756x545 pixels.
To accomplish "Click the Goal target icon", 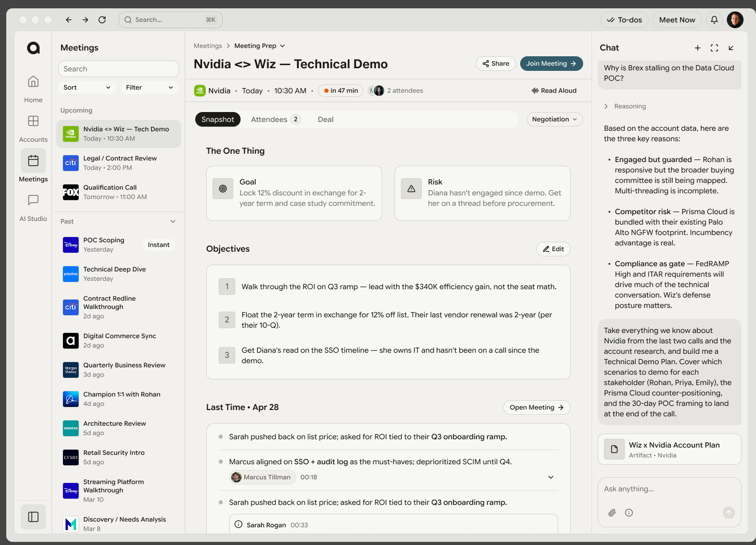I will (223, 189).
